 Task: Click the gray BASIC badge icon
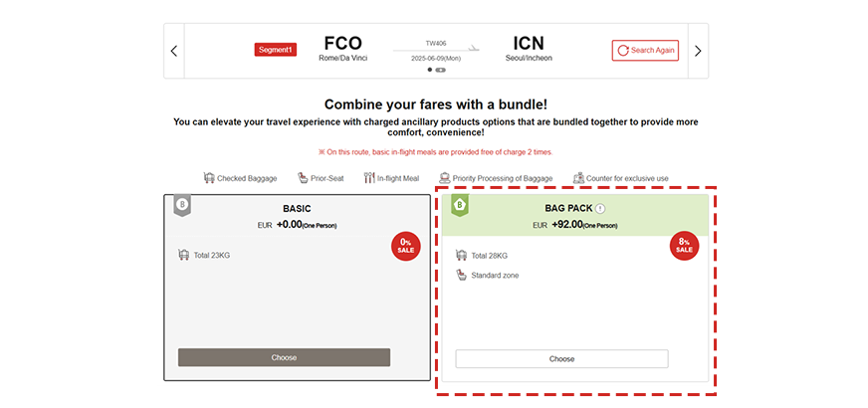click(182, 206)
